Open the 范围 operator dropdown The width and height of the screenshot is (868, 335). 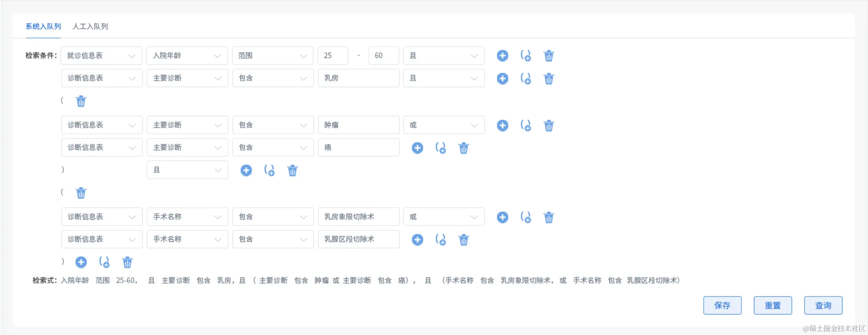272,56
